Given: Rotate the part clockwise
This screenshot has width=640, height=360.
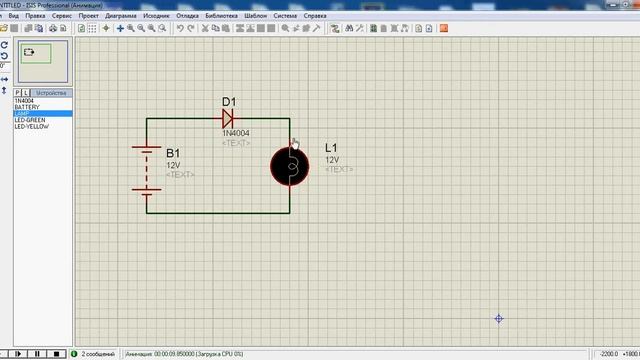Looking at the screenshot, I should tap(4, 45).
